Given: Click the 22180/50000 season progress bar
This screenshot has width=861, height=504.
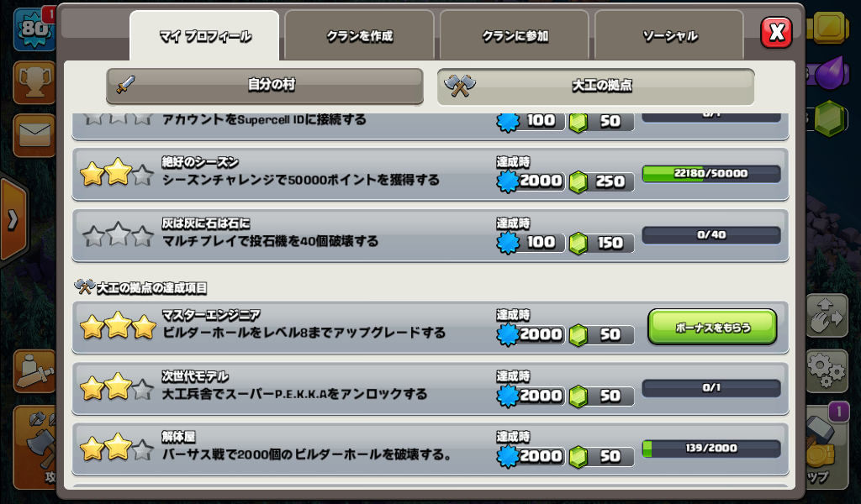Looking at the screenshot, I should (x=711, y=173).
